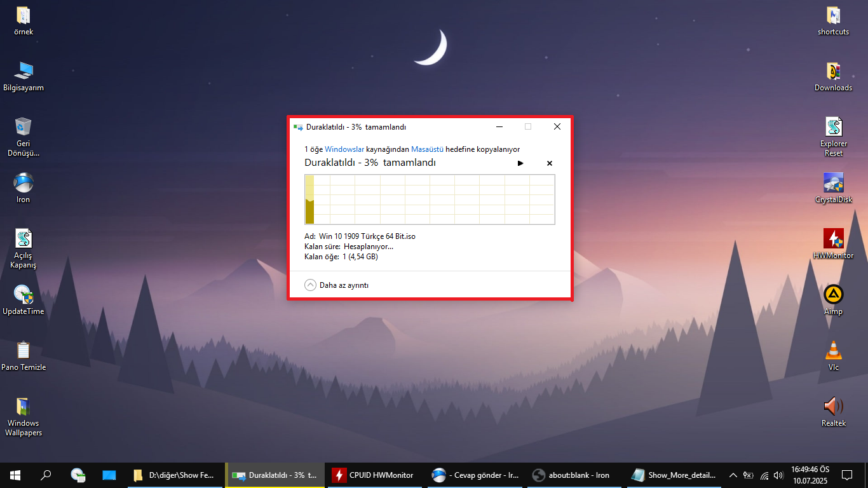
Task: Select the Windows Wallpapers folder icon
Action: (24, 417)
